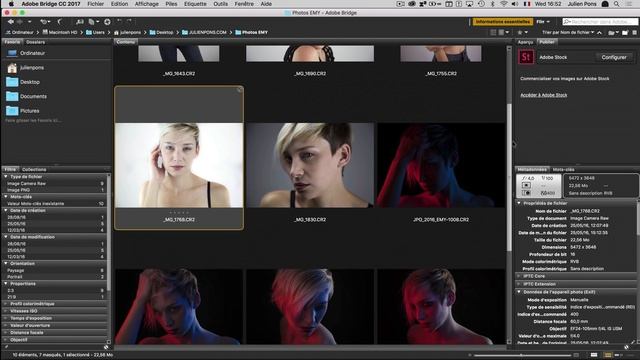
Task: Click the Accéder à Adobe Stock link
Action: (544, 95)
